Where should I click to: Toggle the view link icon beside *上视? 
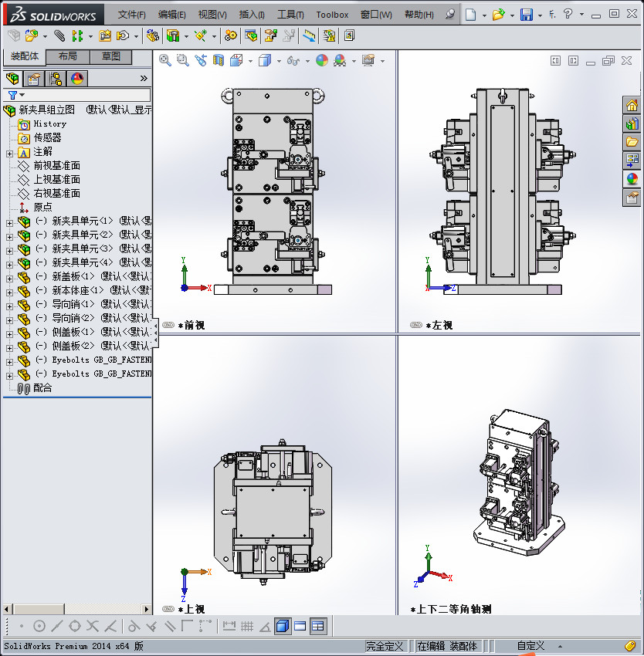[168, 609]
